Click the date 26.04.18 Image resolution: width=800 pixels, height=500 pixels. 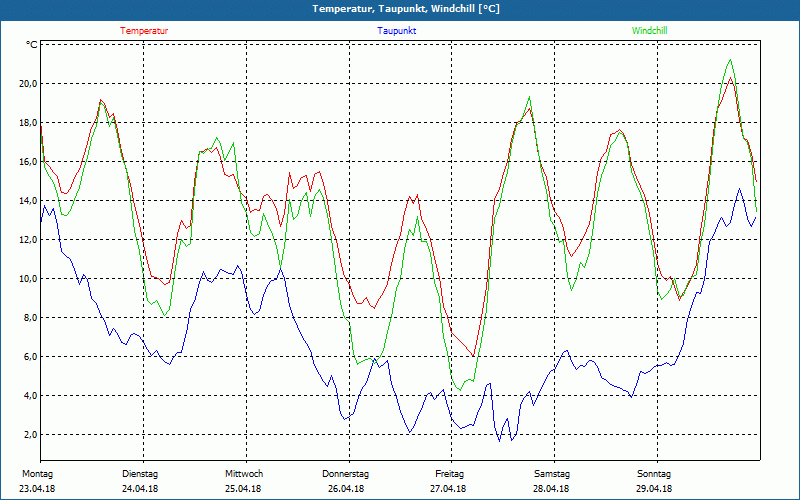[x=346, y=489]
